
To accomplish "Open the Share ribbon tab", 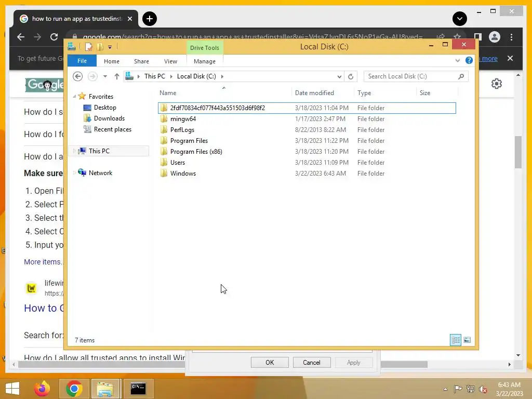I will (141, 61).
